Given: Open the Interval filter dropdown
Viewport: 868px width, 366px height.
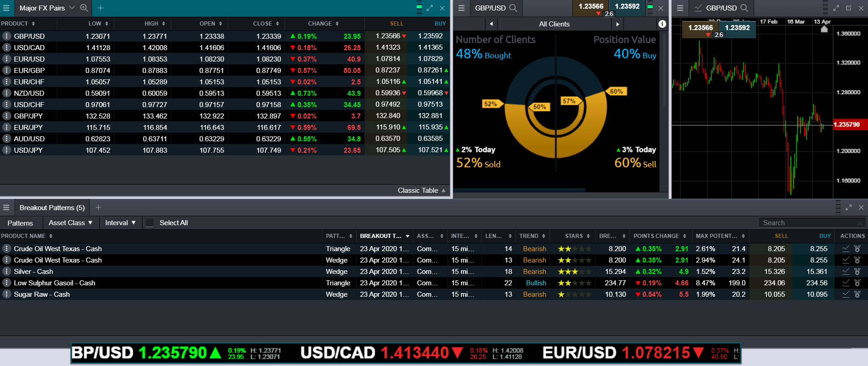Looking at the screenshot, I should tap(120, 222).
